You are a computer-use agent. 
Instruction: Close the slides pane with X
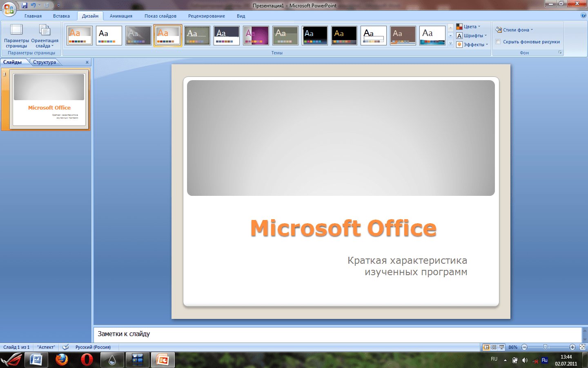[87, 62]
